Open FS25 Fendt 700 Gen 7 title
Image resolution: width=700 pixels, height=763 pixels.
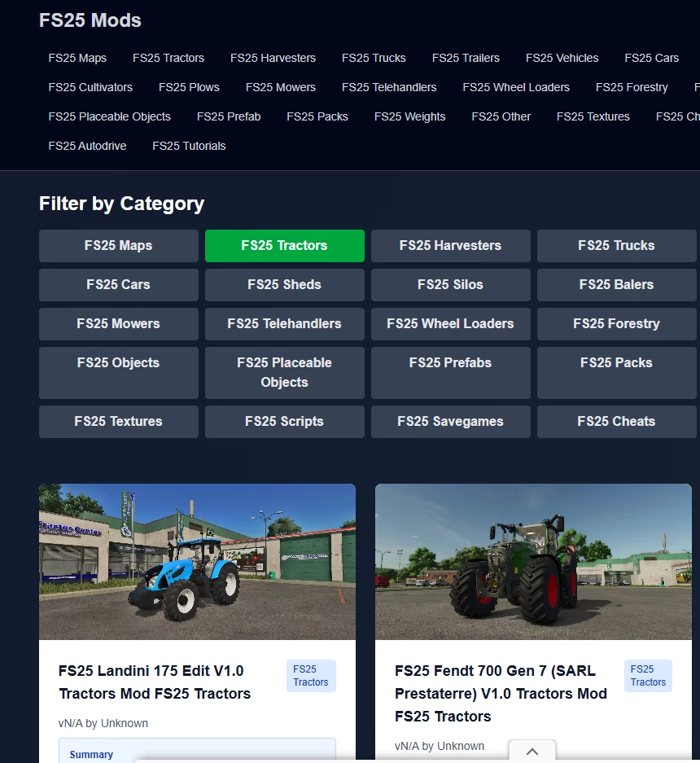pyautogui.click(x=501, y=694)
